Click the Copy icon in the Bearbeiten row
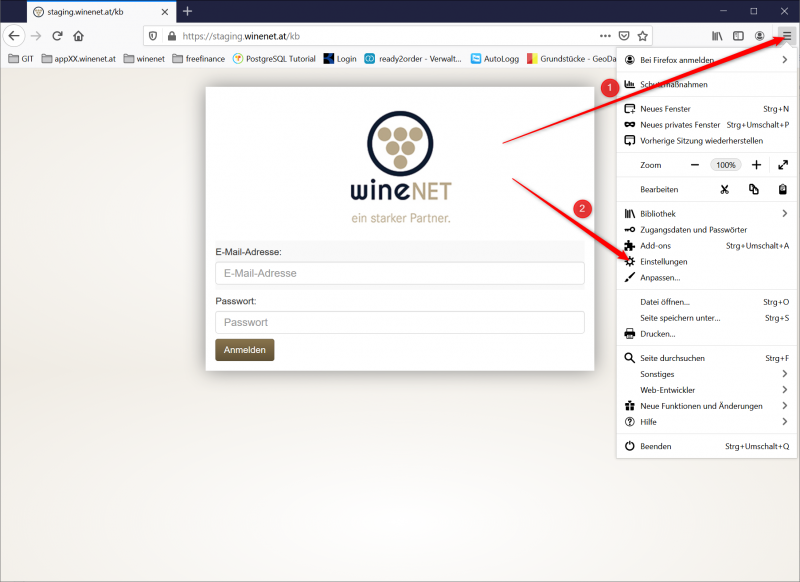 (x=753, y=189)
